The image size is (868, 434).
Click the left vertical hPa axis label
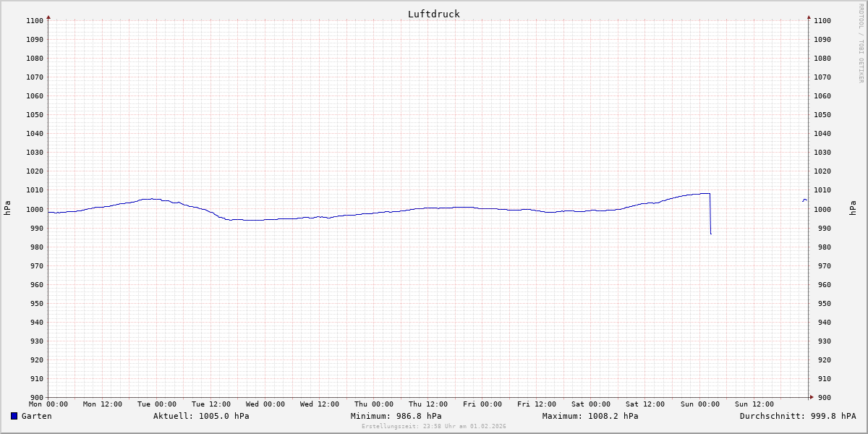[7, 208]
